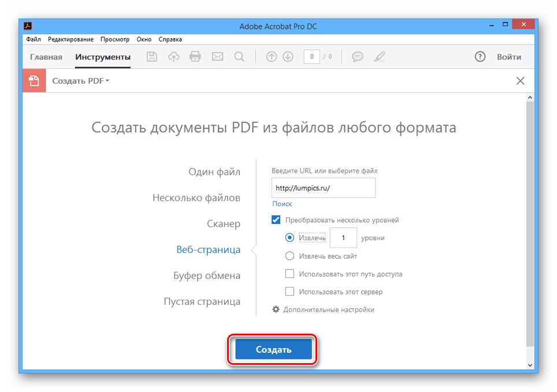Open the help question mark icon
557x392 pixels.
pos(480,57)
